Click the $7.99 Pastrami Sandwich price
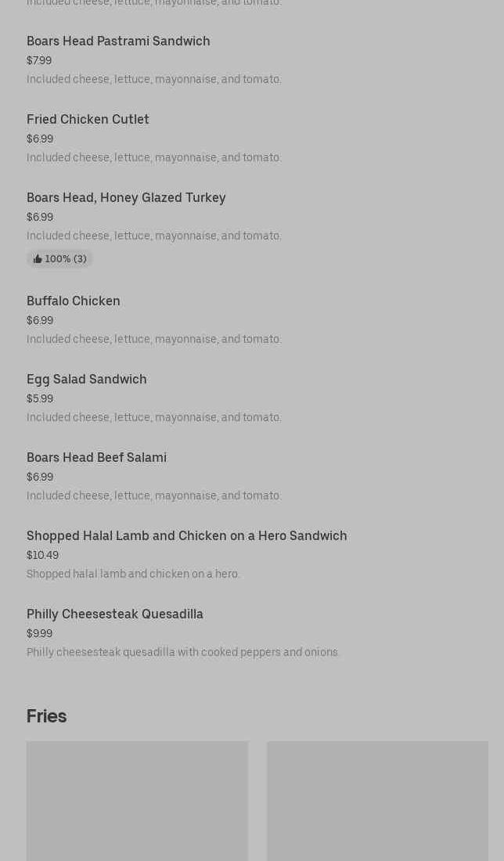504x861 pixels. click(39, 60)
